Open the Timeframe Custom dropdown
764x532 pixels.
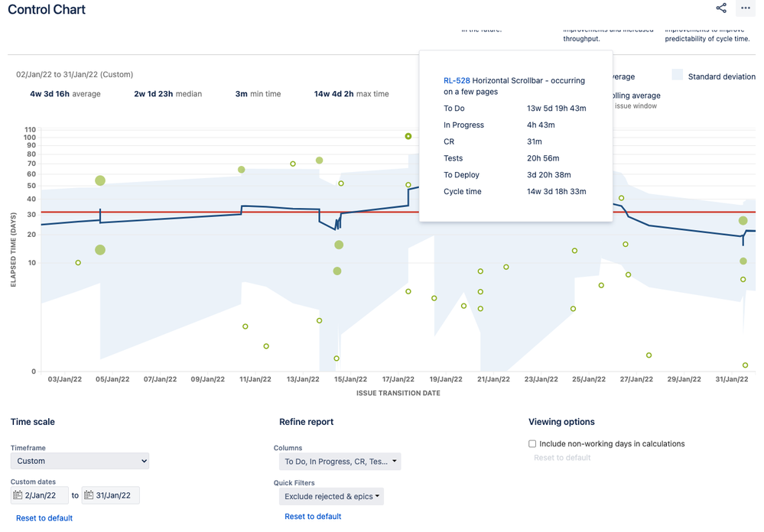(80, 461)
